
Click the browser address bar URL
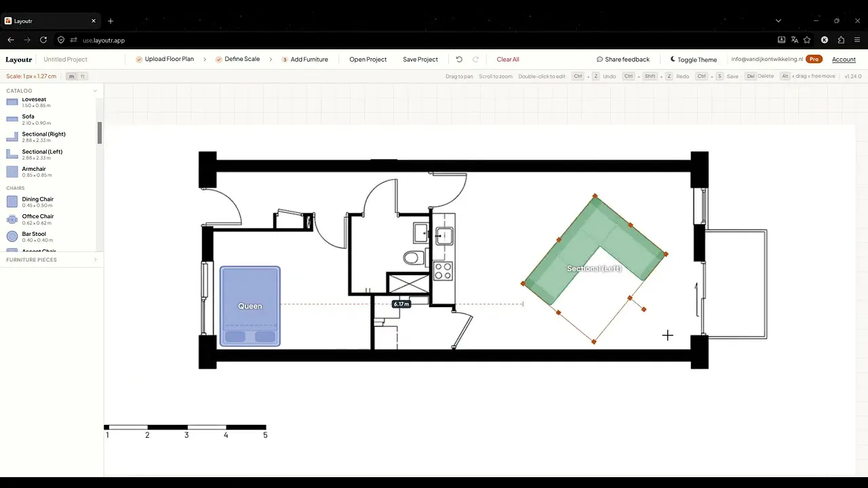click(104, 40)
